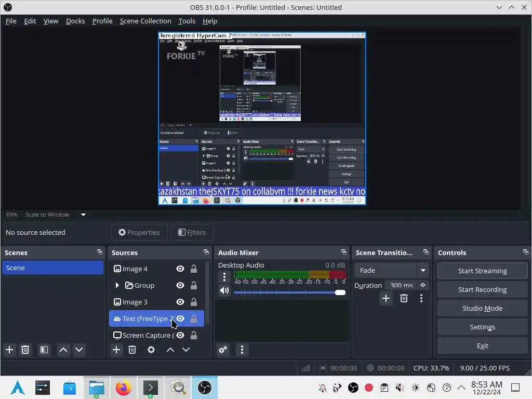Open transition properties three dots

[421, 298]
